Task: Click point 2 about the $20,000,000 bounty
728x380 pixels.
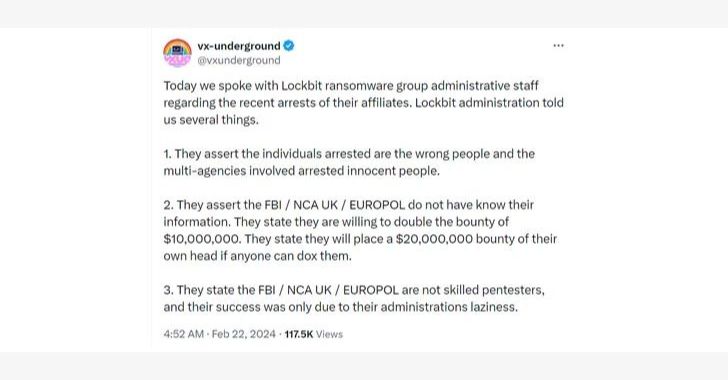Action: [360, 230]
